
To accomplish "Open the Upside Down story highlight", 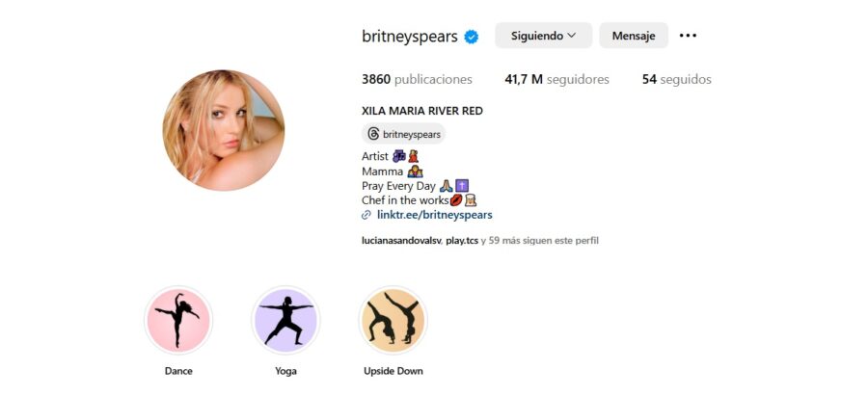I will (393, 320).
